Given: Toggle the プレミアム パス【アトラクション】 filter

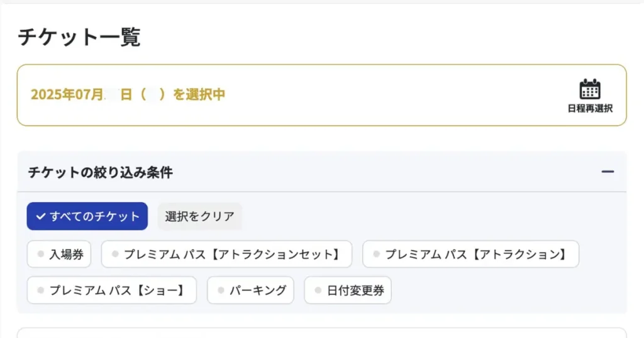Looking at the screenshot, I should 470,254.
